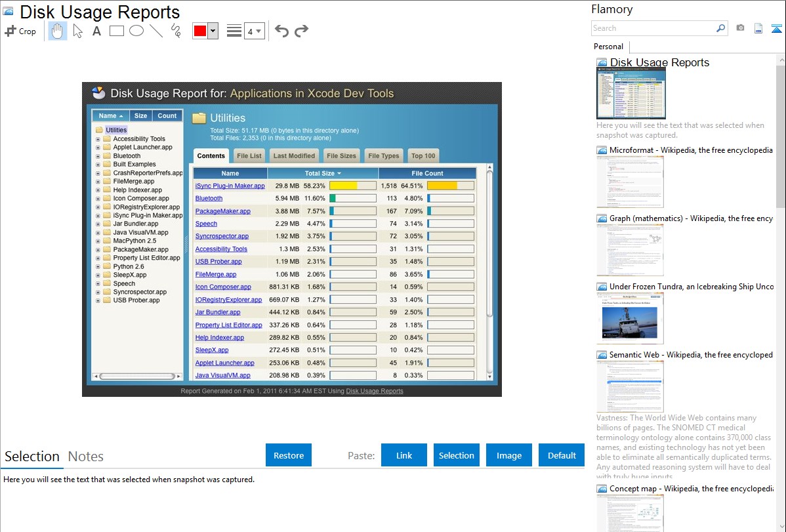This screenshot has height=532, width=786.
Task: Redo the last edit
Action: tap(301, 31)
